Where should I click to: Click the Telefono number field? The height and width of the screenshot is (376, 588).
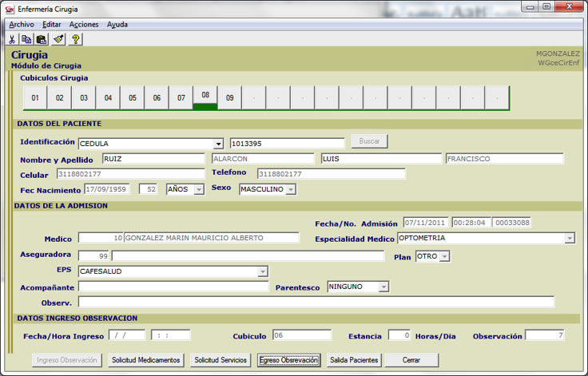pyautogui.click(x=331, y=174)
